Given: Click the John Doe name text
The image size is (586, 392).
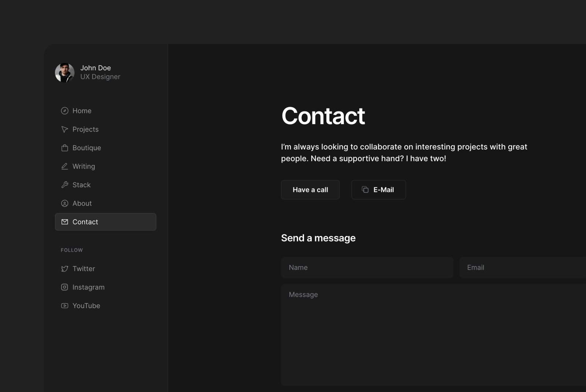Looking at the screenshot, I should tap(96, 68).
